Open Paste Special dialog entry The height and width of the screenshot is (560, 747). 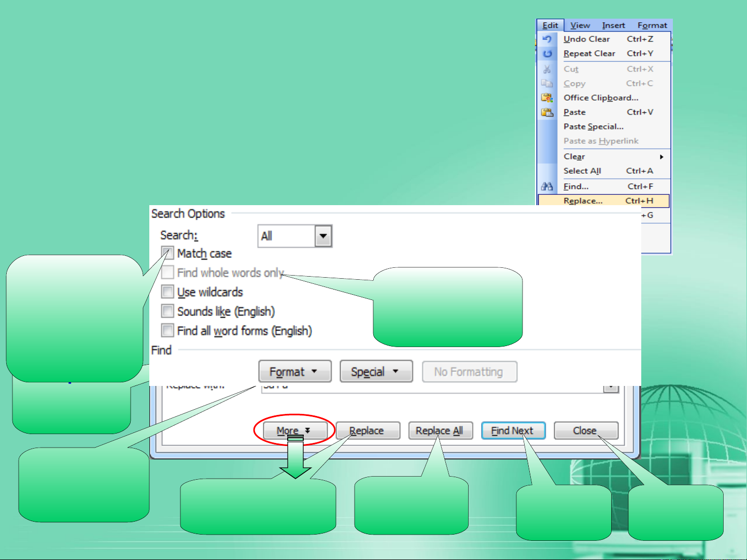pos(604,126)
